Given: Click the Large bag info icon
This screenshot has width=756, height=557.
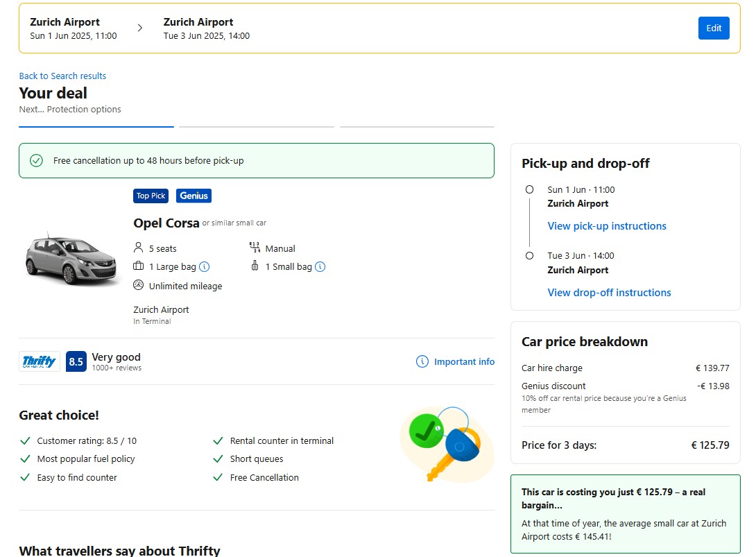Looking at the screenshot, I should tap(205, 267).
